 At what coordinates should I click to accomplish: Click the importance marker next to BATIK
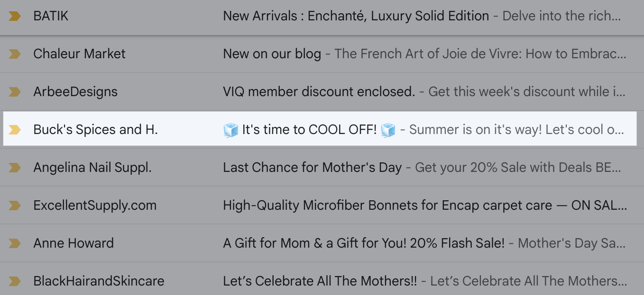(x=15, y=16)
